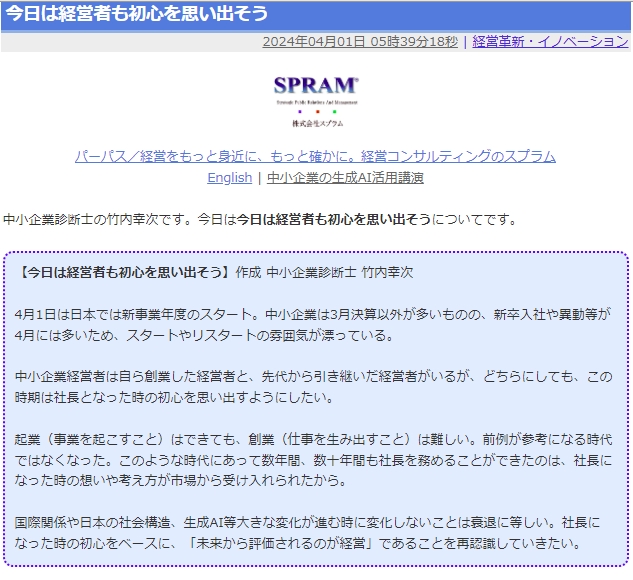
Task: Click the line 4月には多いため、スタートやリスタート
Action: coord(204,335)
